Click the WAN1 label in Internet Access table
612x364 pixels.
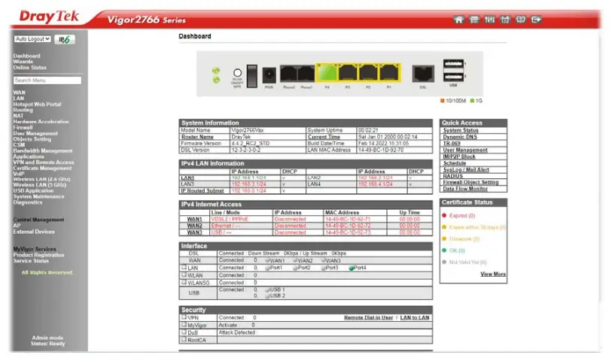(194, 220)
